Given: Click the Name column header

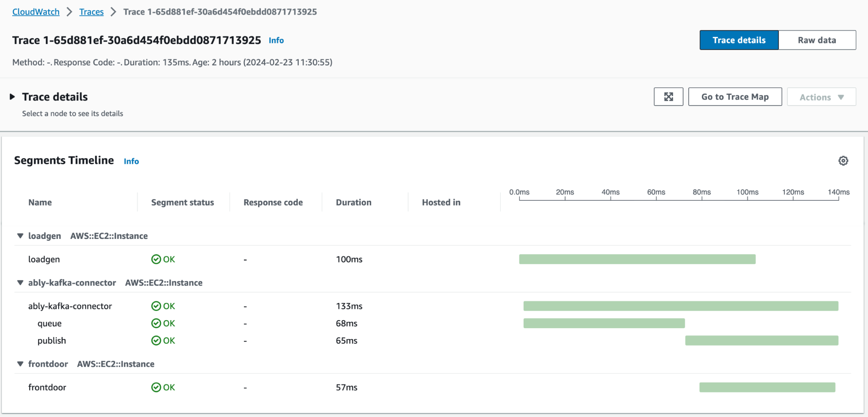Looking at the screenshot, I should tap(40, 202).
